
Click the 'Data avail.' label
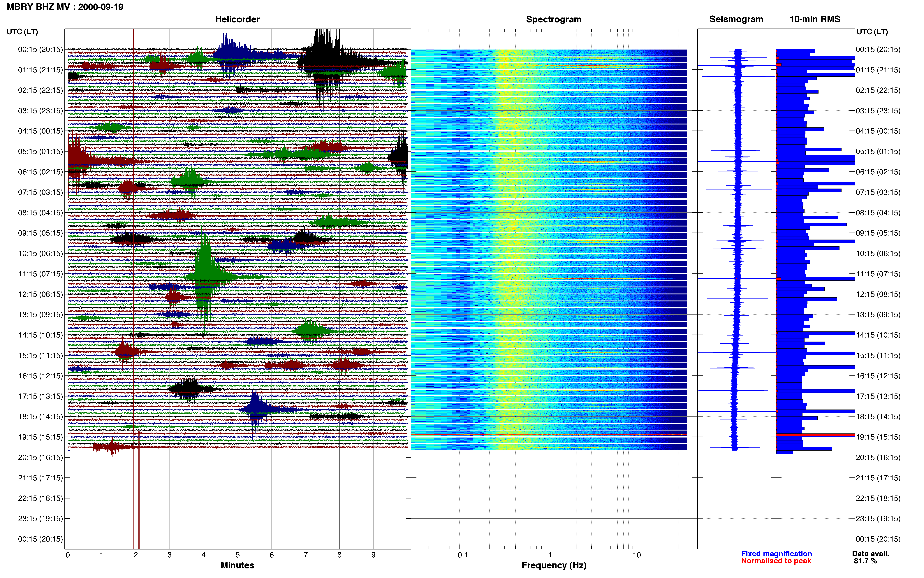(x=870, y=554)
